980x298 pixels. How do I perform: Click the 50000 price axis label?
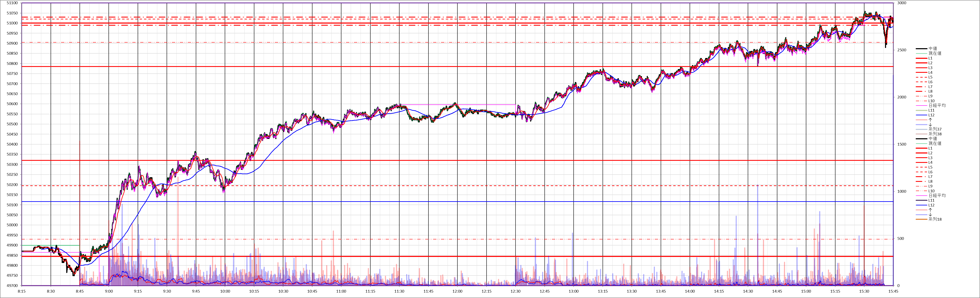click(12, 225)
